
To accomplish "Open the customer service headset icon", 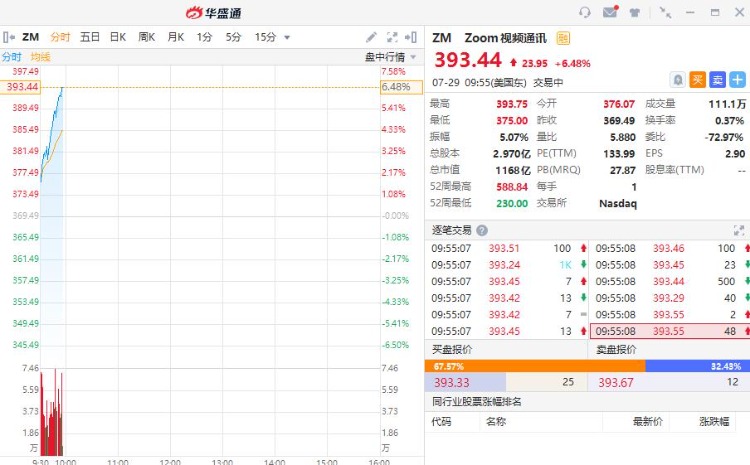I will pyautogui.click(x=585, y=12).
